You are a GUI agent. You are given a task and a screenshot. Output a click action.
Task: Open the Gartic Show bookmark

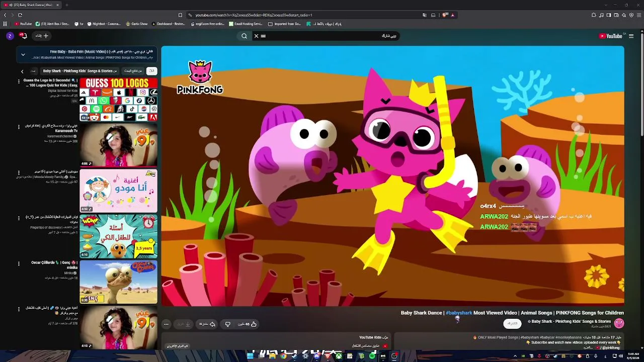coord(137,24)
